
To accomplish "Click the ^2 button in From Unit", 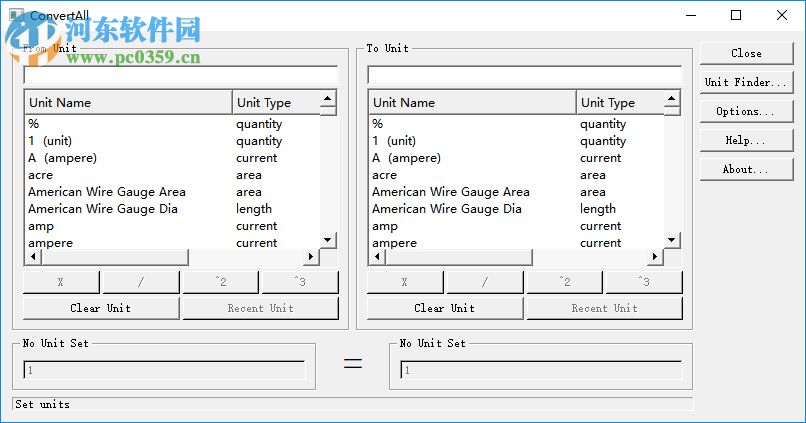I will click(x=221, y=282).
